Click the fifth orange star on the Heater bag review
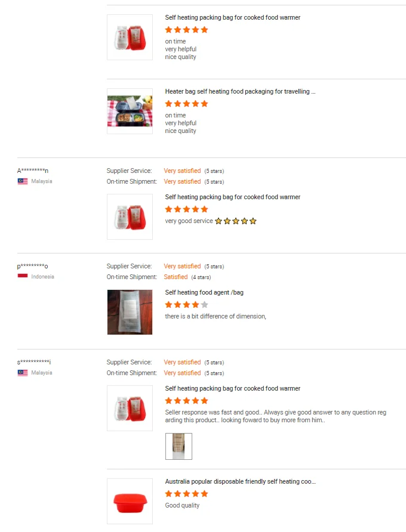The width and height of the screenshot is (406, 532). (x=204, y=103)
